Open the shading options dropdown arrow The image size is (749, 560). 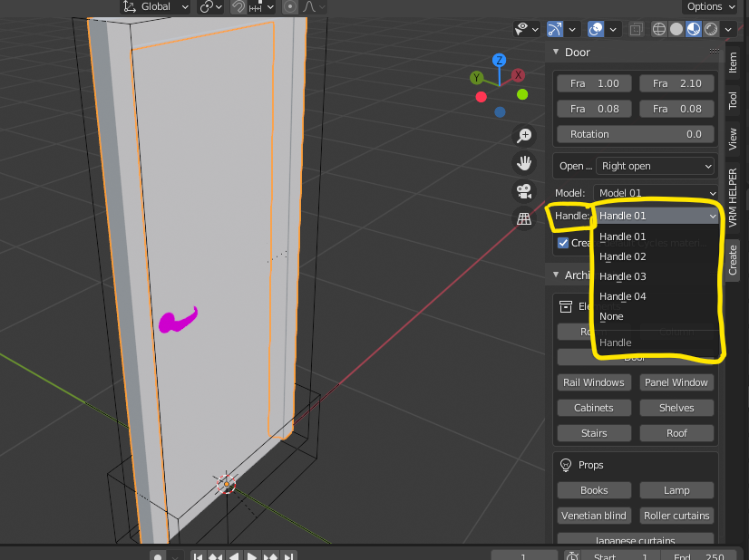pyautogui.click(x=728, y=29)
